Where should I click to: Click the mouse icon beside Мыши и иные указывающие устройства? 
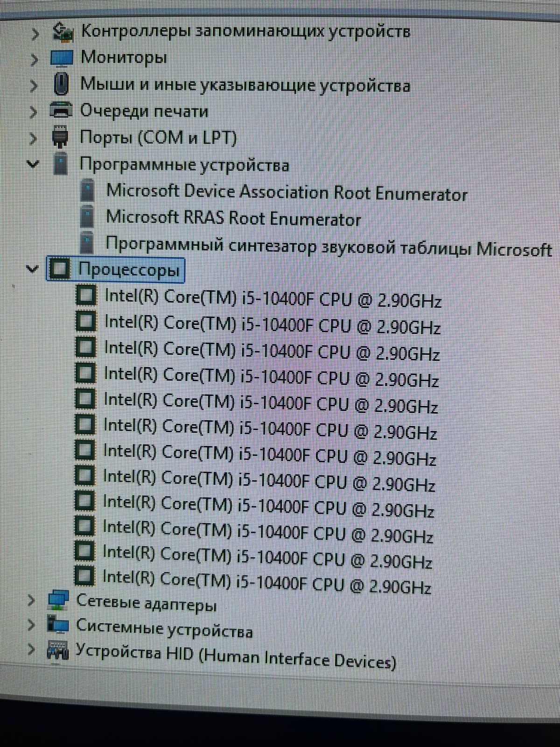62,85
